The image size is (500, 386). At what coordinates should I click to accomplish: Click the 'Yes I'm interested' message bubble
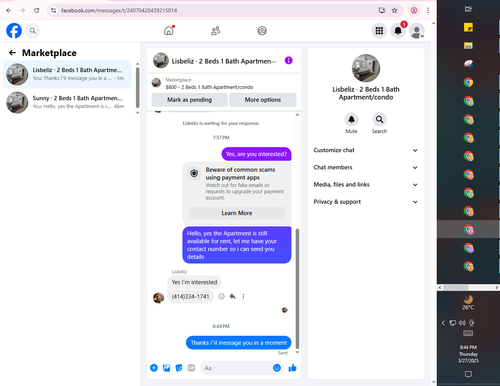[194, 282]
